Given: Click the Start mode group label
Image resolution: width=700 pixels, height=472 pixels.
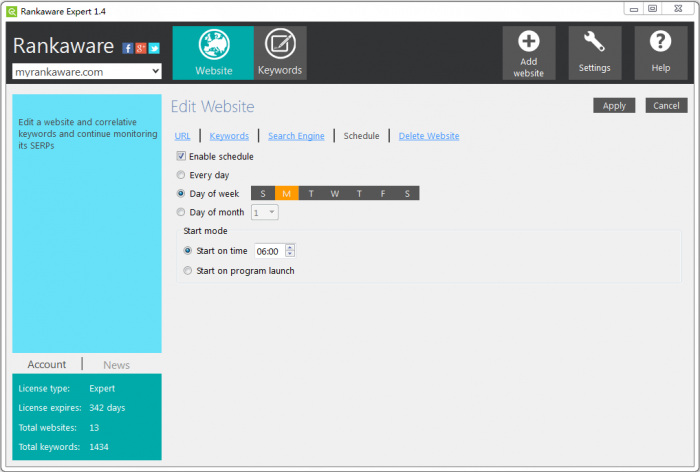Looking at the screenshot, I should pyautogui.click(x=205, y=231).
